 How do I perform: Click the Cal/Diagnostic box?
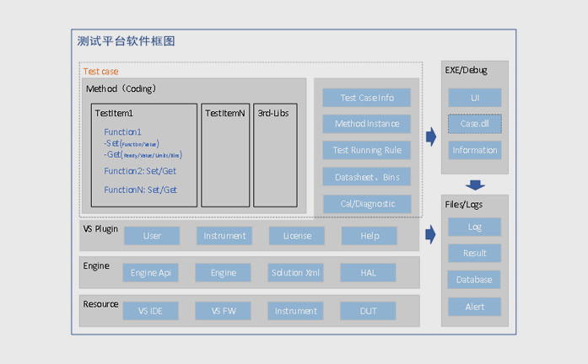coord(367,204)
